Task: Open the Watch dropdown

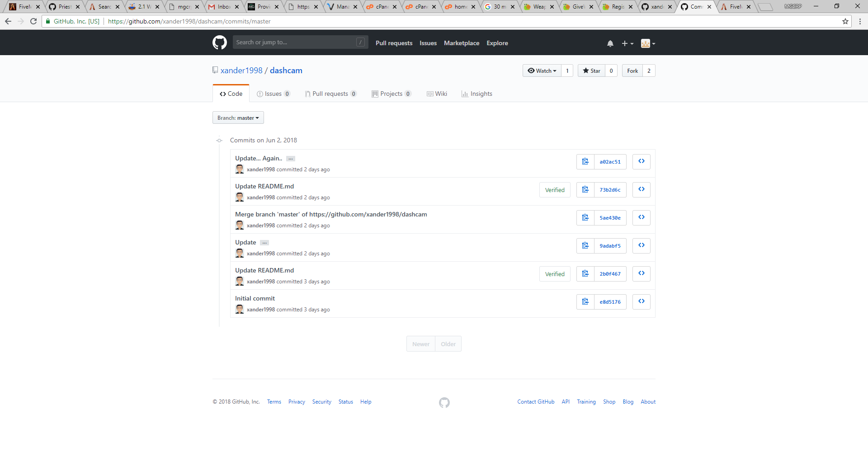Action: click(x=542, y=71)
